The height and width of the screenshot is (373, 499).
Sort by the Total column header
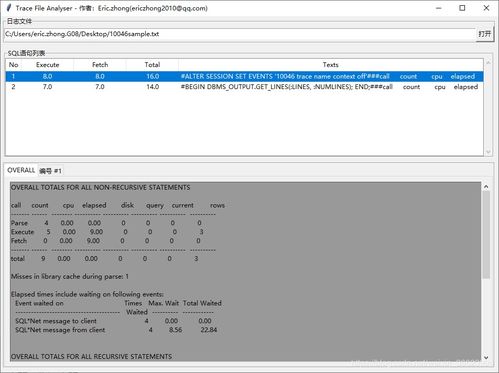(x=152, y=65)
